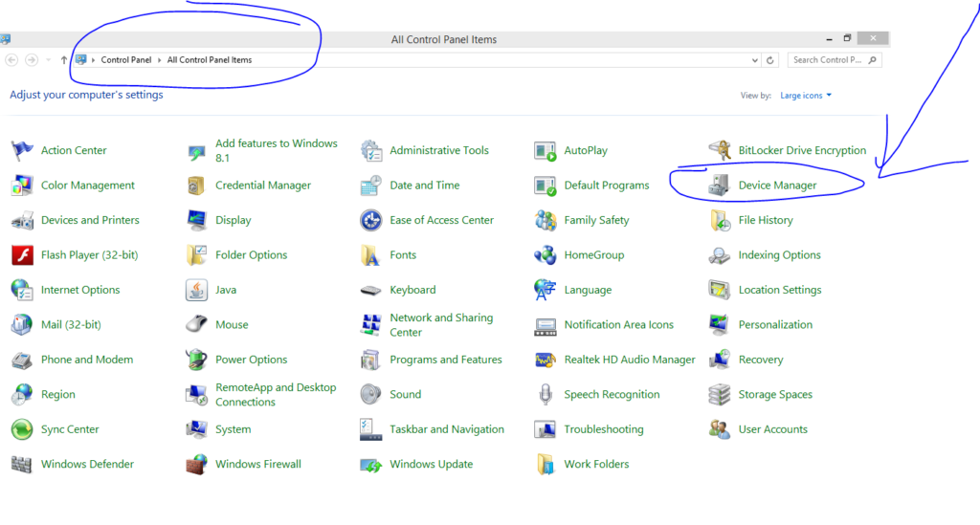This screenshot has width=980, height=525.
Task: Open the Internet Options globe icon
Action: tap(22, 291)
